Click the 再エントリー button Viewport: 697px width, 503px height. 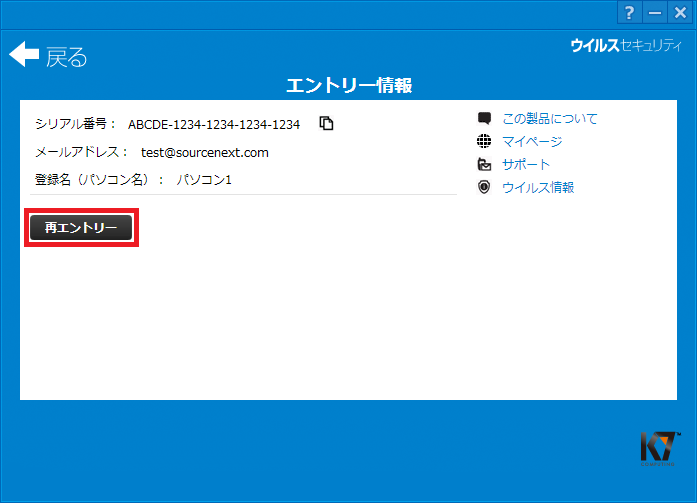(x=81, y=228)
